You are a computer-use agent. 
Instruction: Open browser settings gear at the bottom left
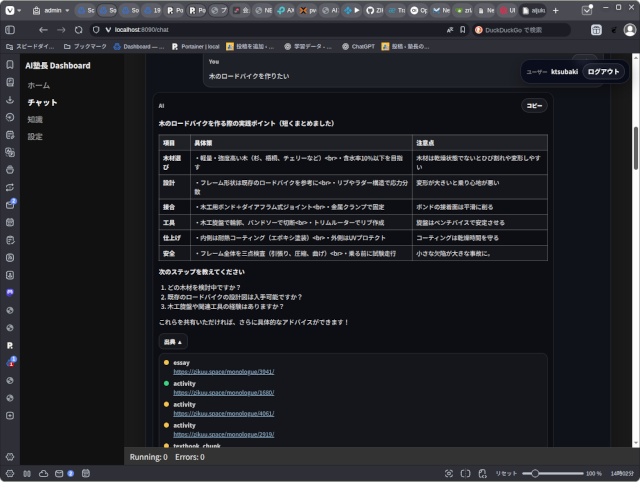[9, 457]
